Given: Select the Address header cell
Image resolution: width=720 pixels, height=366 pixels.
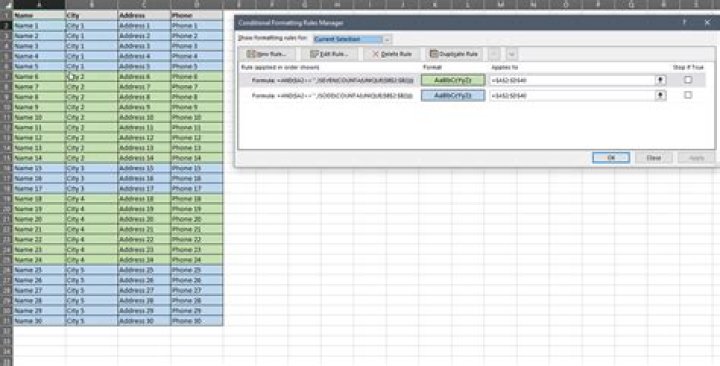Looking at the screenshot, I should [x=144, y=16].
